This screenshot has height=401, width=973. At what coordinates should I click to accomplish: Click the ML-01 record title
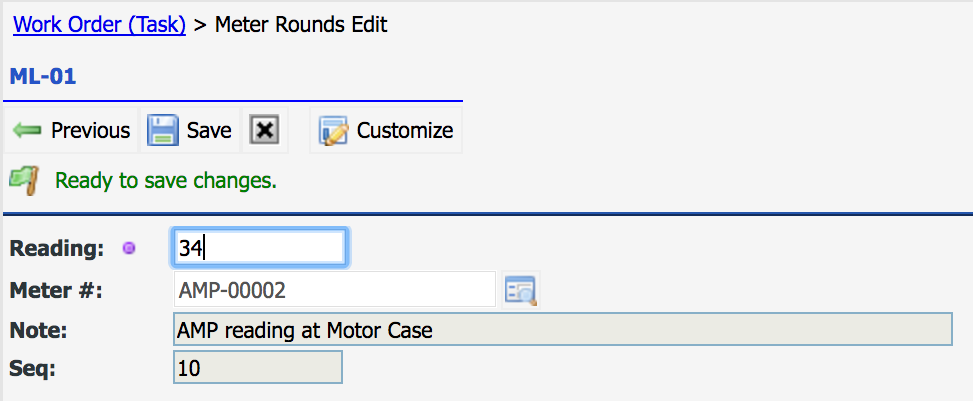43,76
